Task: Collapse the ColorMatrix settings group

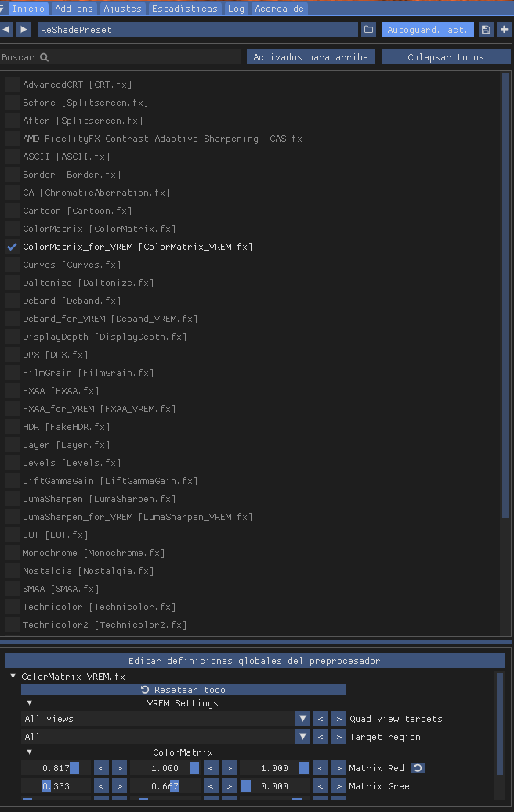Action: pos(30,752)
